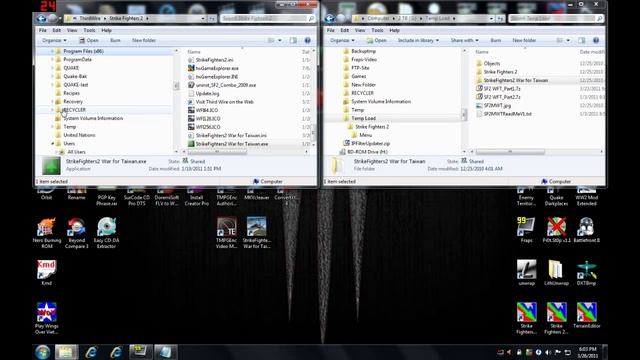The width and height of the screenshot is (640, 360).
Task: Open the Fraps desktop icon
Action: pos(527,230)
